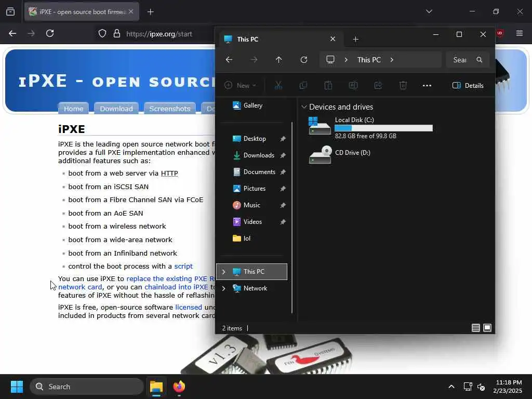Click the Rename icon in File Explorer toolbar
Screen dimensions: 532x399
[353, 86]
